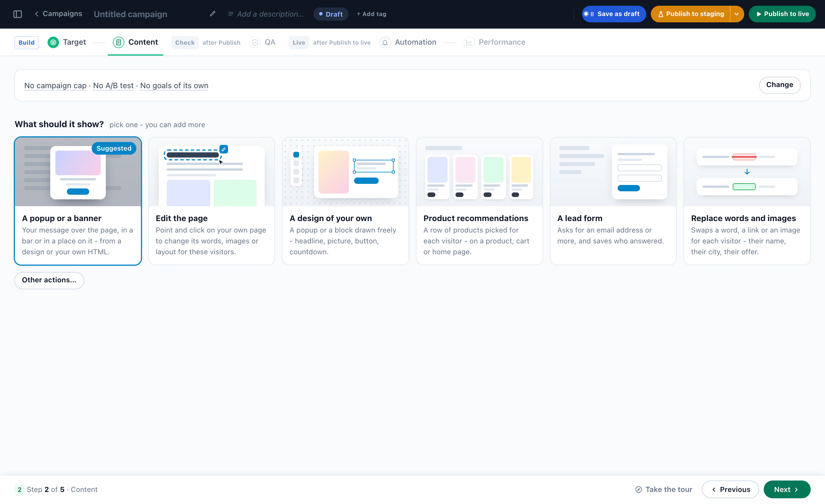Viewport: 825px width, 504px height.
Task: Toggle the sidebar panel icon
Action: tap(17, 14)
